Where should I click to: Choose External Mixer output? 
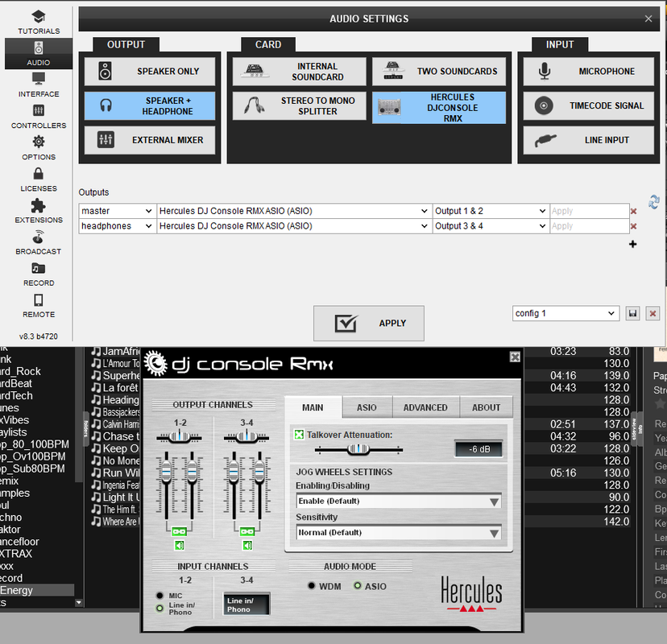coord(150,140)
